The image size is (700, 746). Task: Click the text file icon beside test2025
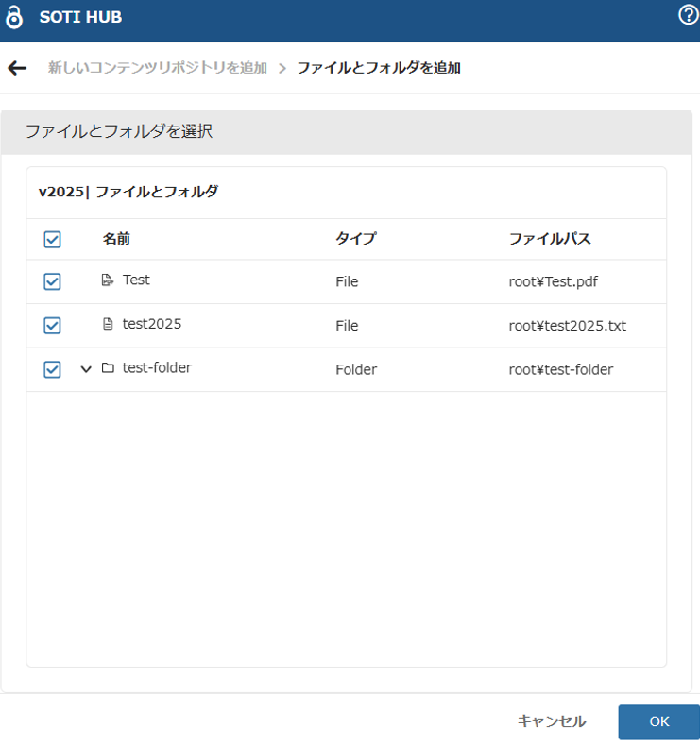tap(108, 324)
